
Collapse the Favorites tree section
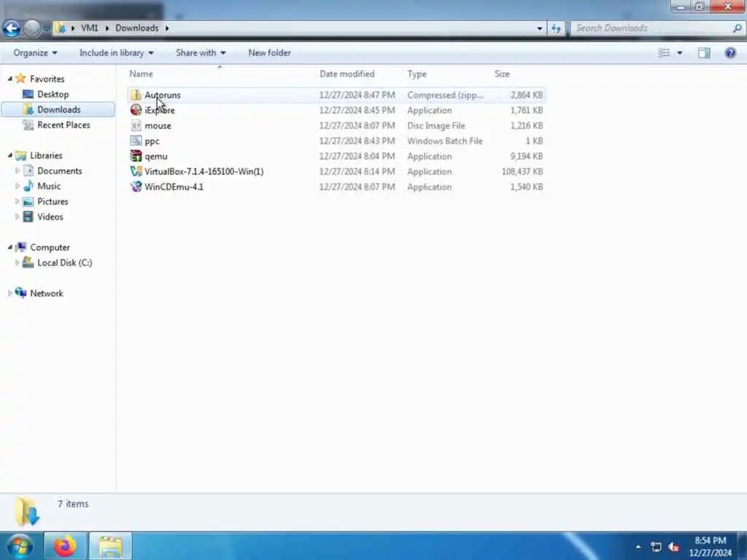10,79
